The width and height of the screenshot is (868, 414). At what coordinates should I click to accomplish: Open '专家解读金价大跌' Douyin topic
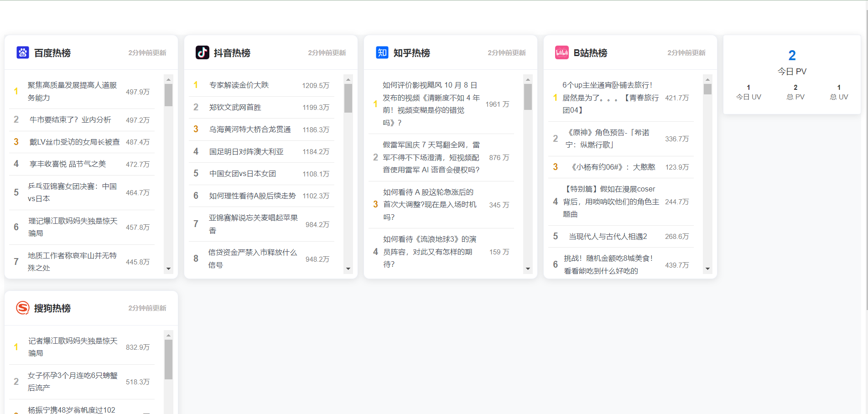click(239, 85)
